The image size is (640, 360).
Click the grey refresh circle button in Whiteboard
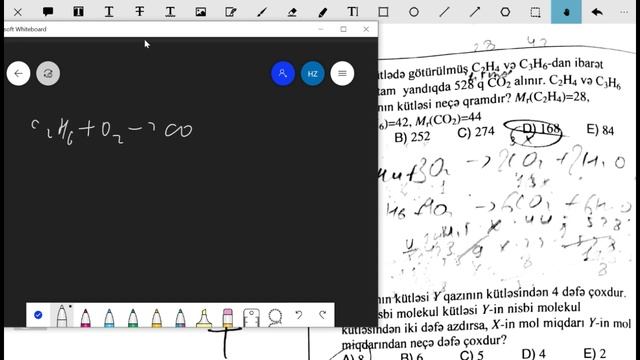point(48,73)
